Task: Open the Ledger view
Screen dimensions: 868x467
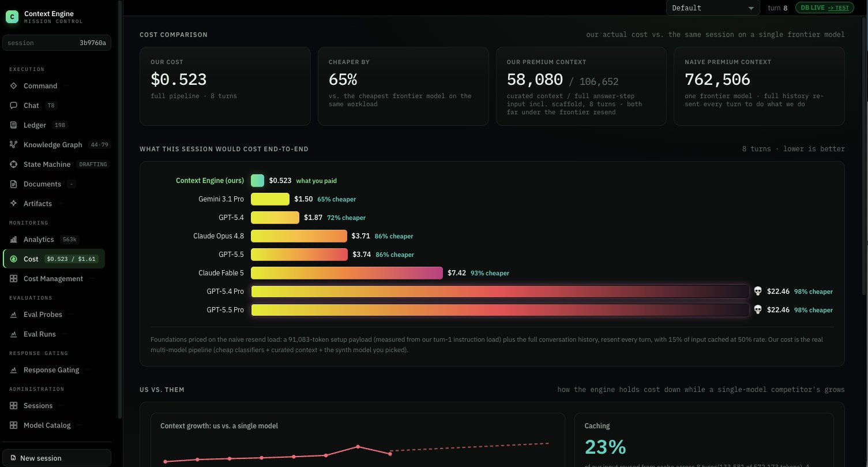Action: (55, 125)
